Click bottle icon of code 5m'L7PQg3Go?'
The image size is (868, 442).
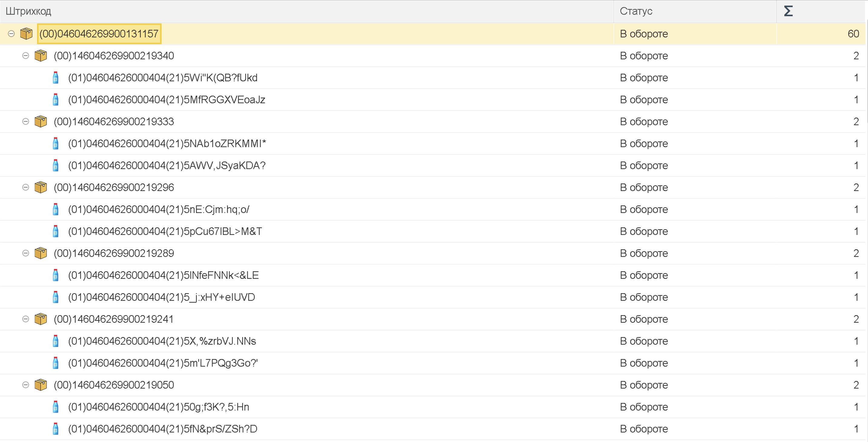[56, 363]
